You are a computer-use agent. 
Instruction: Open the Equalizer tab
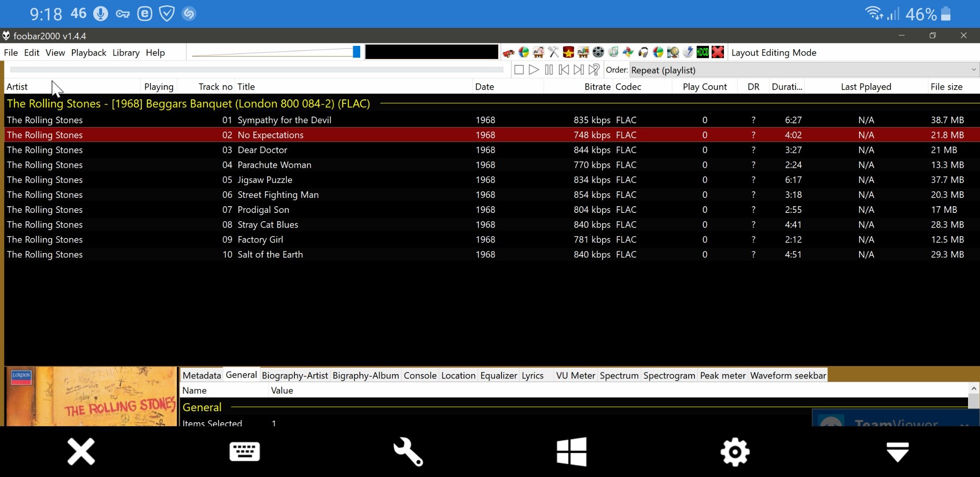click(x=498, y=375)
